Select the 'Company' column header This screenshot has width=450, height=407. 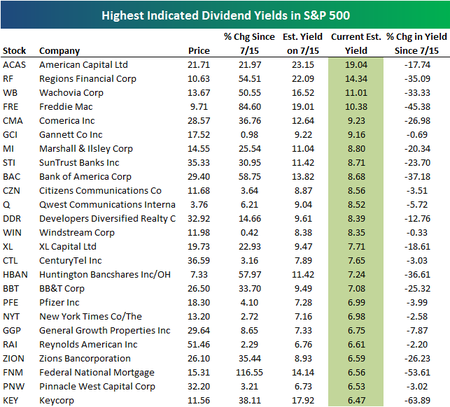click(60, 51)
